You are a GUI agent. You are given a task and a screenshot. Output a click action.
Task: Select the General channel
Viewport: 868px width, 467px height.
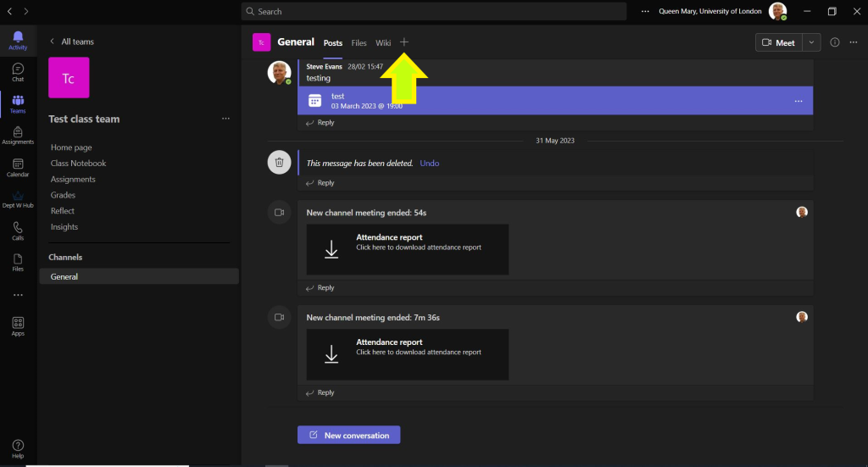(x=139, y=276)
